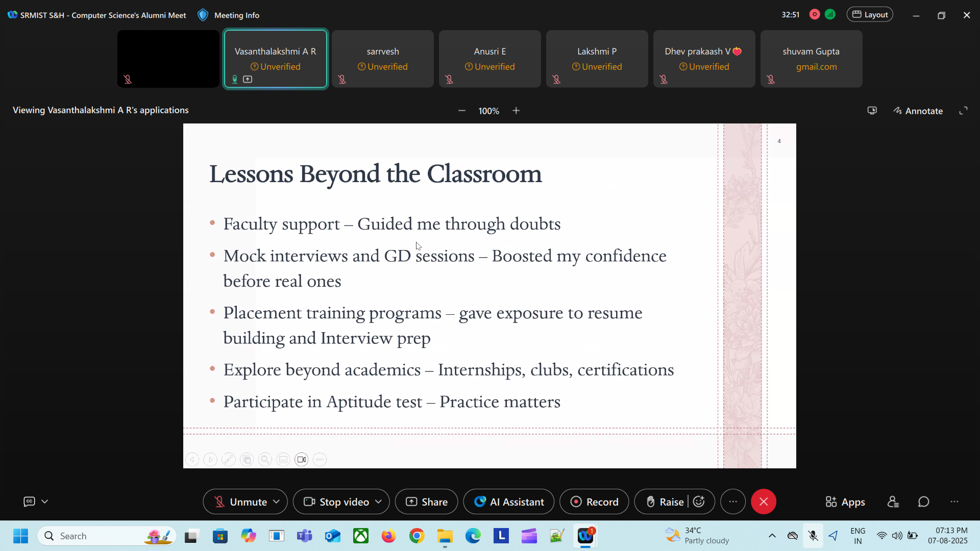This screenshot has width=980, height=551.
Task: Expand the Unmute audio options arrow
Action: pos(277,502)
